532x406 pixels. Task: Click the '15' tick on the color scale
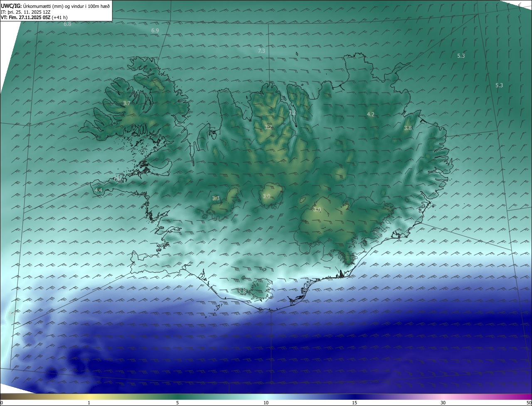point(355,403)
